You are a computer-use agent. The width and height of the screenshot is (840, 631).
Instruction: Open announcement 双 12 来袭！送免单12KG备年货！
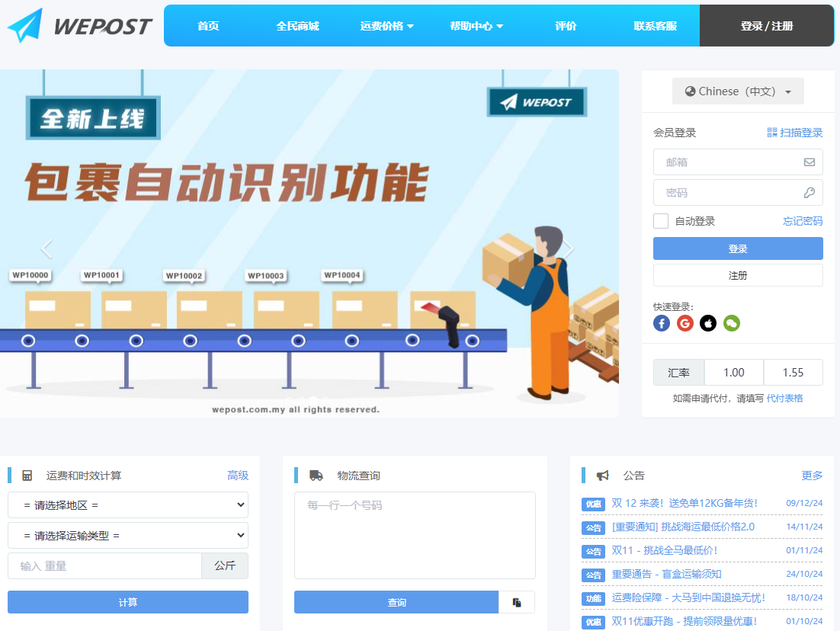tap(684, 503)
